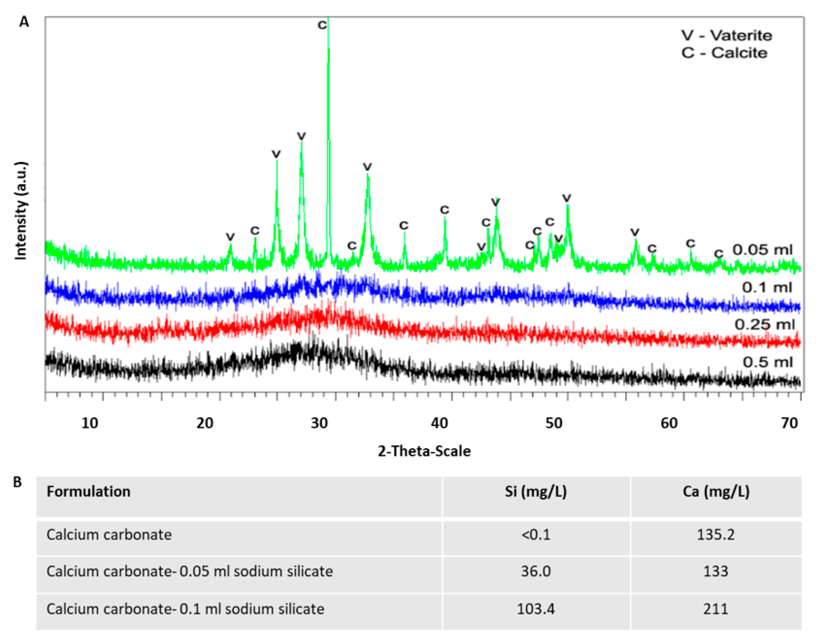The width and height of the screenshot is (818, 644).
Task: Click the 0.5 ml curve label
Action: coord(767,362)
